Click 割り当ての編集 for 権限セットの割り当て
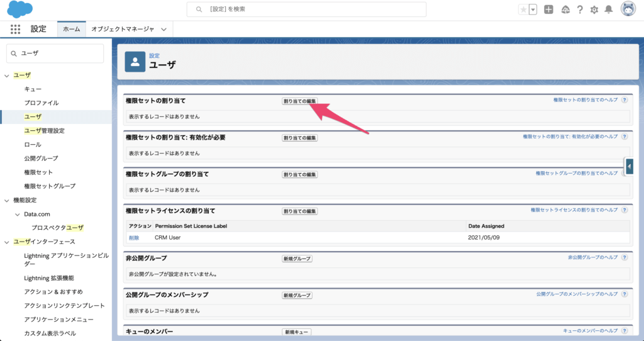644x341 pixels. pyautogui.click(x=299, y=101)
